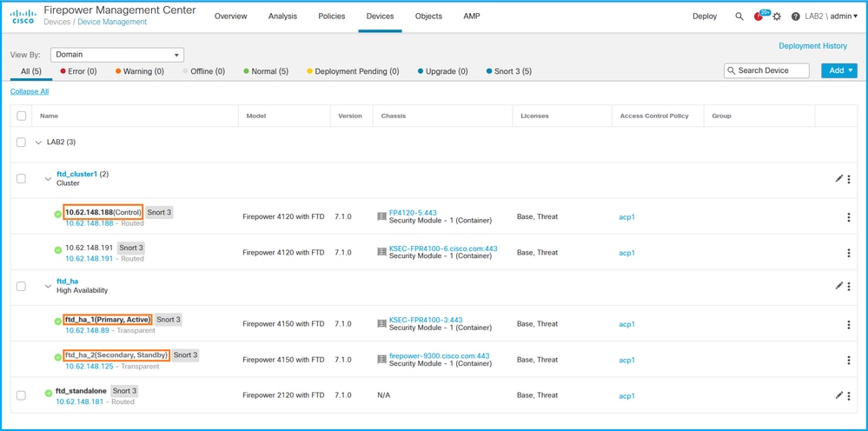Open the Analysis menu
Screen dimensions: 868x431
tap(283, 16)
